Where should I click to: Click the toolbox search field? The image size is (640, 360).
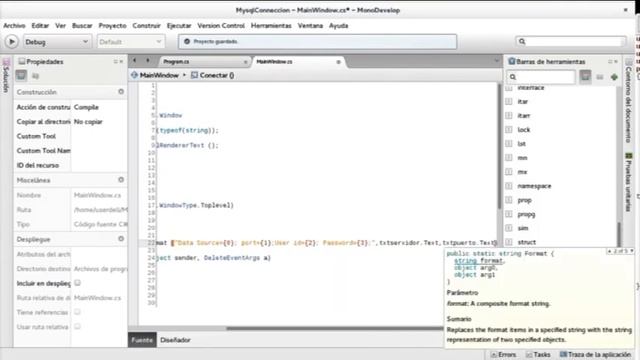click(541, 77)
